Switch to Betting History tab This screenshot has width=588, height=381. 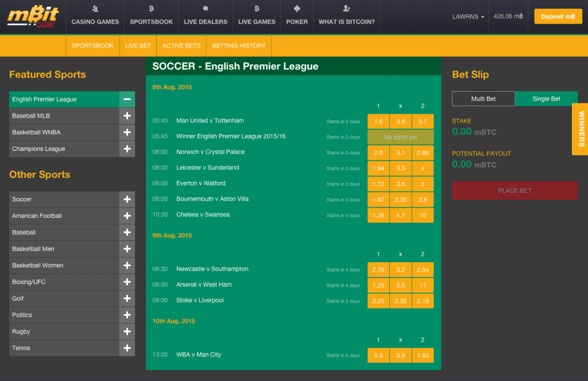(x=239, y=46)
